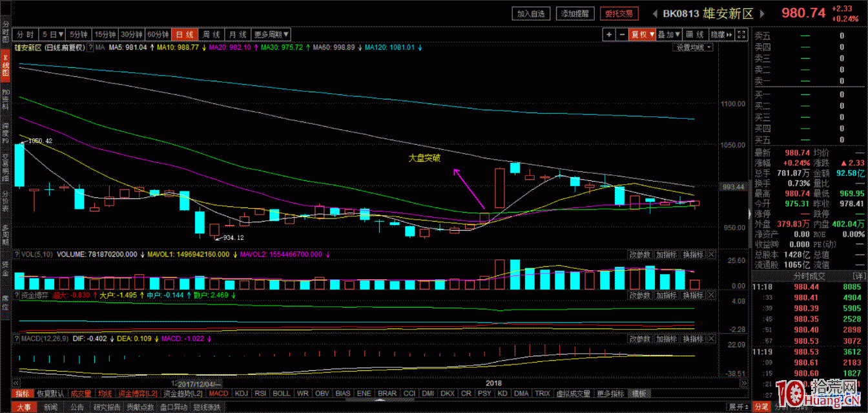Select the KDJ indicator tab
Viewport: 868px width, 413px height.
[242, 394]
